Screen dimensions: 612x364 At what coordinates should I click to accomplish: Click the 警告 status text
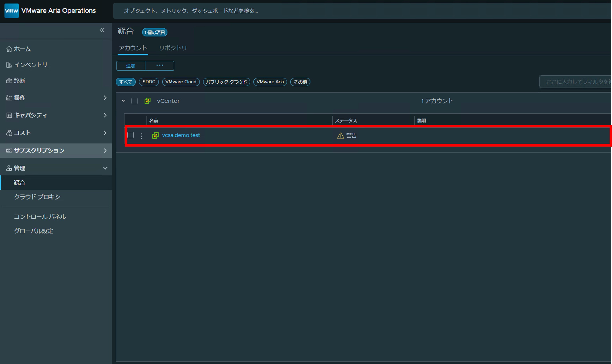[x=351, y=136]
